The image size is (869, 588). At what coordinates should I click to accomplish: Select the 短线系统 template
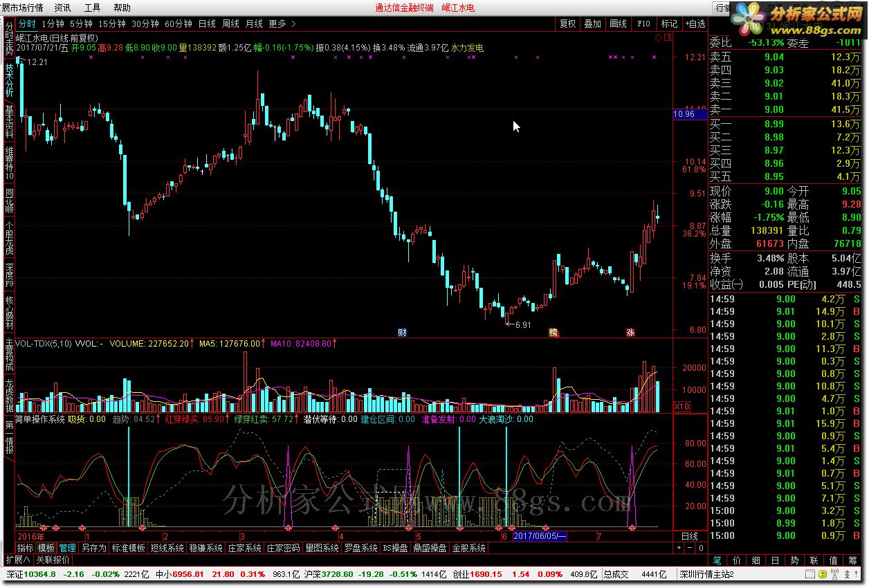(167, 548)
